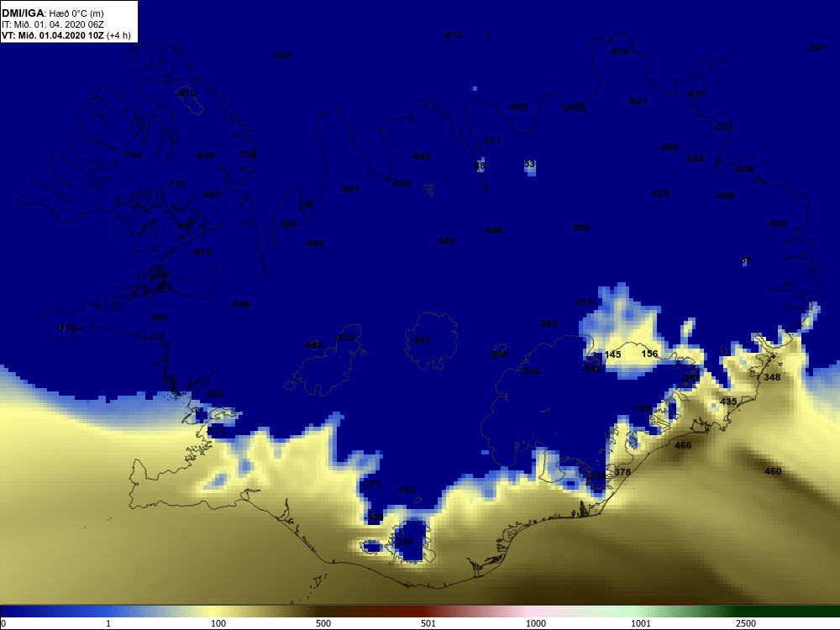Click the -537 value on the map
840x630 pixels.
point(723,127)
